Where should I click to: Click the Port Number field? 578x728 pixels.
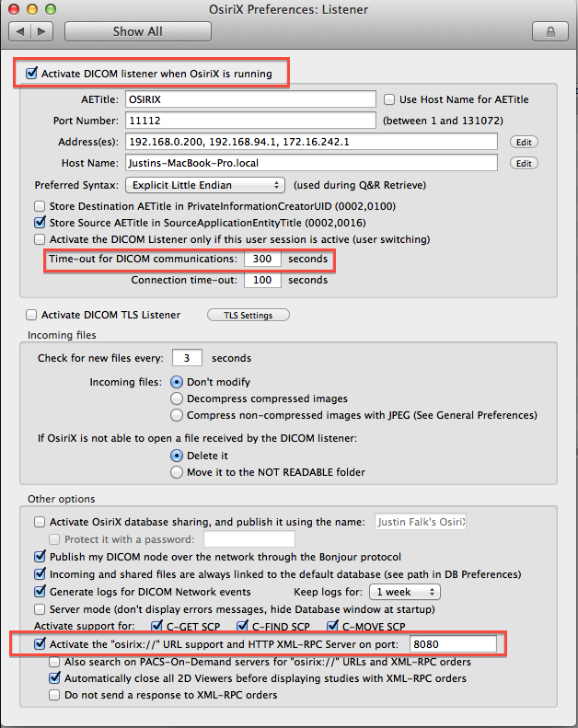pos(250,121)
